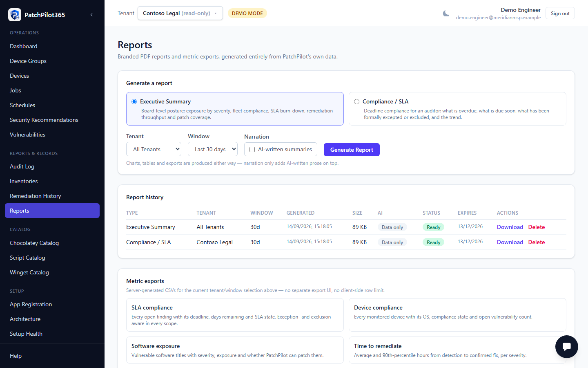The width and height of the screenshot is (588, 368).
Task: Click the EXPIRES column header
Action: click(467, 213)
